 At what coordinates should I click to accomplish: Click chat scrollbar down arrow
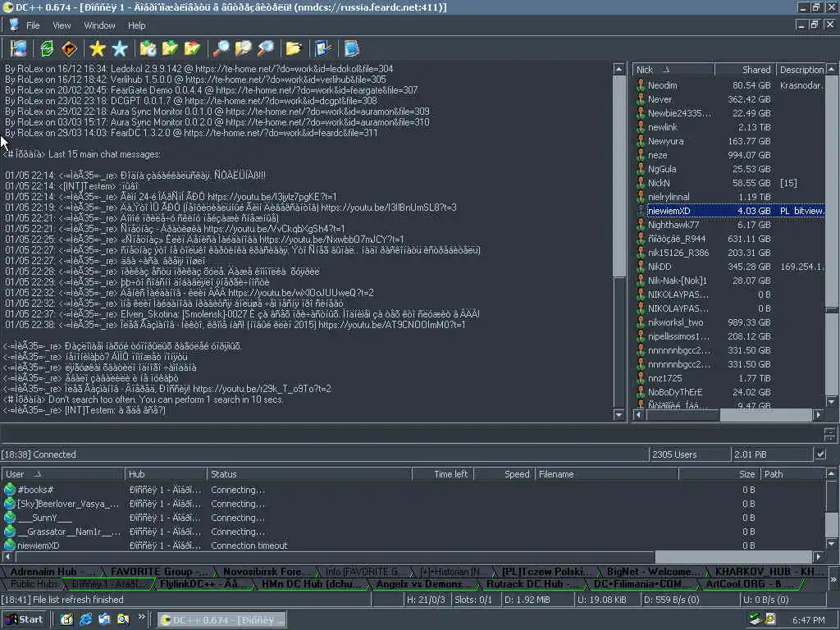point(619,414)
